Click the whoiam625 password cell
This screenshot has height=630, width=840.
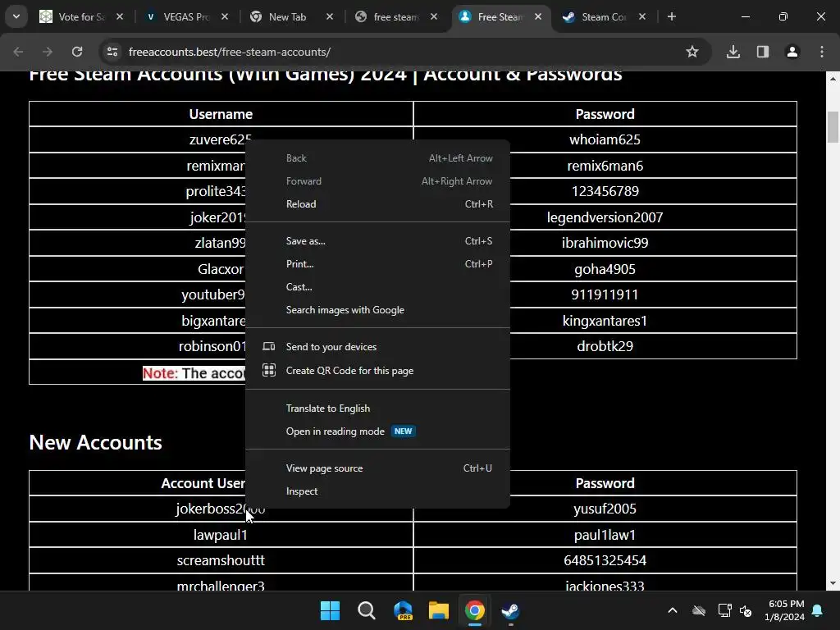pyautogui.click(x=605, y=139)
